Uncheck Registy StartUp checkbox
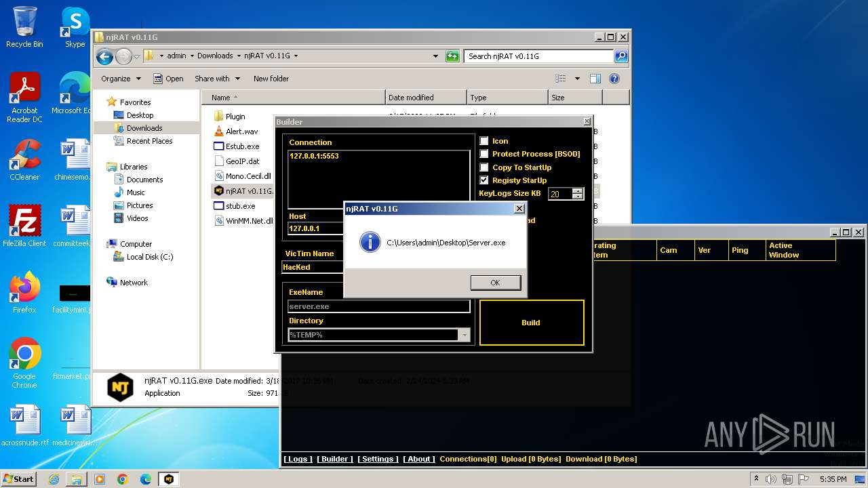868x488 pixels. (484, 180)
